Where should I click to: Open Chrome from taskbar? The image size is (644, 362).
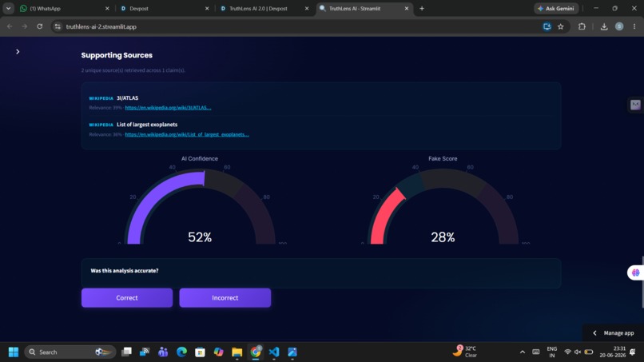[x=256, y=352]
